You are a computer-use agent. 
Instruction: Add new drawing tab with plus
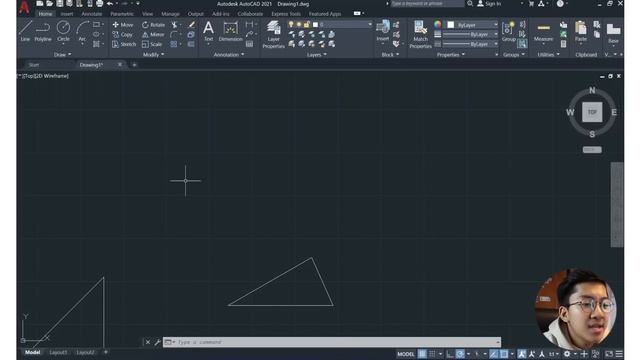(x=134, y=65)
